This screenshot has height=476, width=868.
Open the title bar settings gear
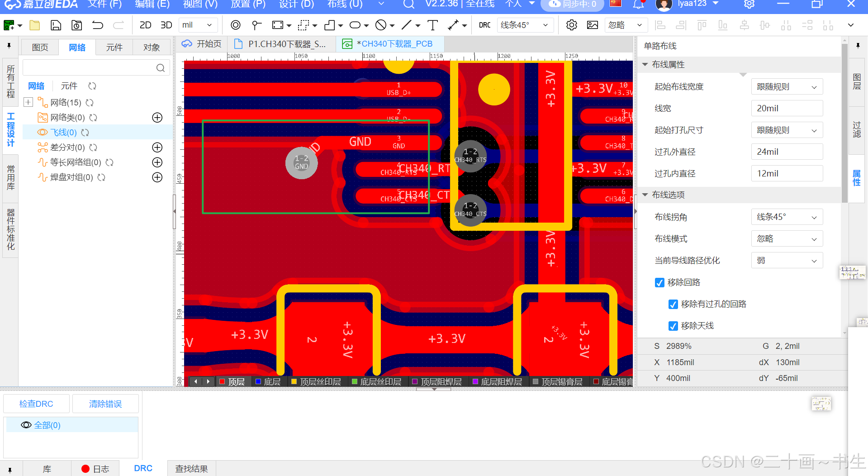[749, 4]
